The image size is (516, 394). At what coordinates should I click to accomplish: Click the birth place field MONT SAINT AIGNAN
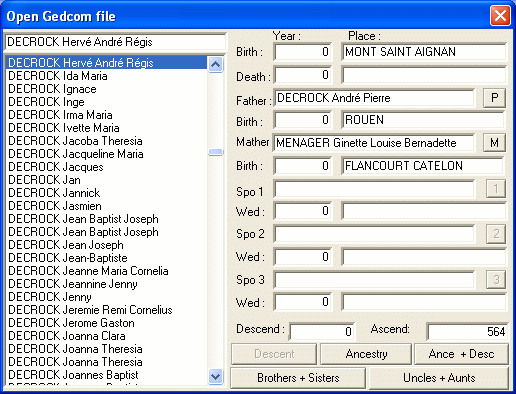click(424, 52)
